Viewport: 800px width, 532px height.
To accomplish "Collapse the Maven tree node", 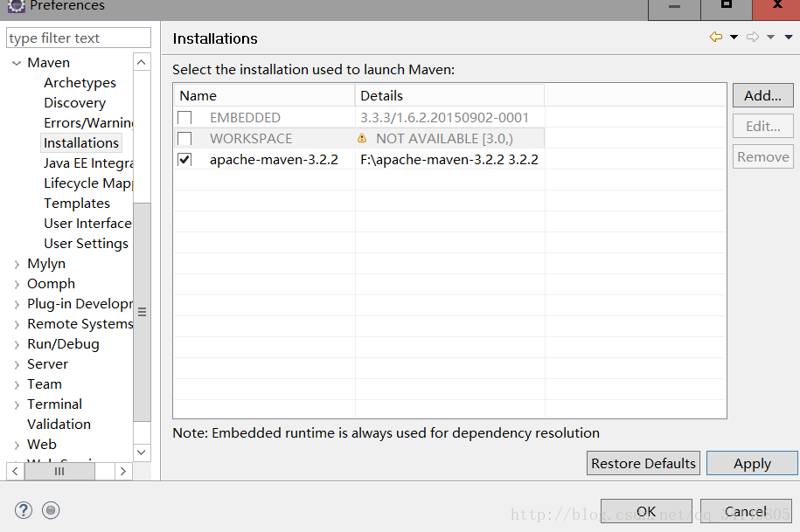I will (17, 63).
